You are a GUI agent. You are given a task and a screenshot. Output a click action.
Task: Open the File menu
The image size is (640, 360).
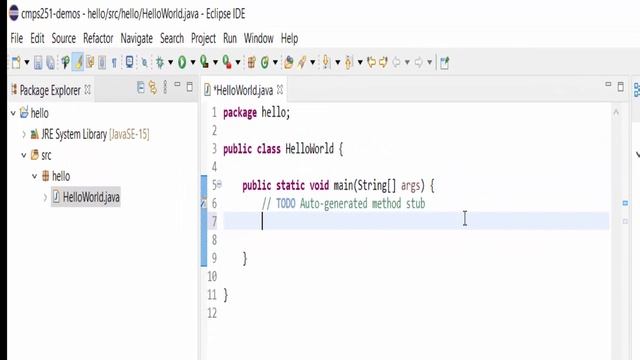[x=17, y=38]
